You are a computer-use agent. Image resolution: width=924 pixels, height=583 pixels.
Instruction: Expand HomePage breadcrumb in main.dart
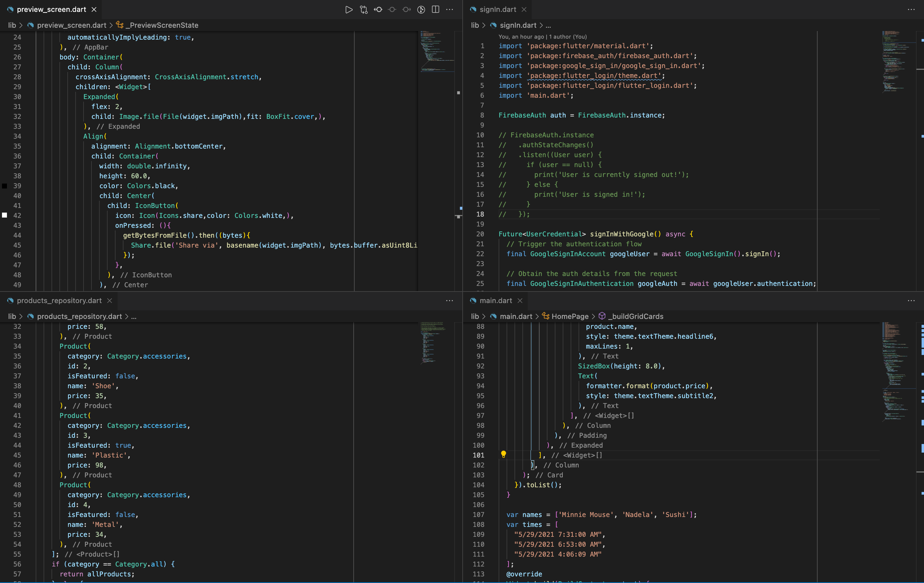click(x=569, y=317)
